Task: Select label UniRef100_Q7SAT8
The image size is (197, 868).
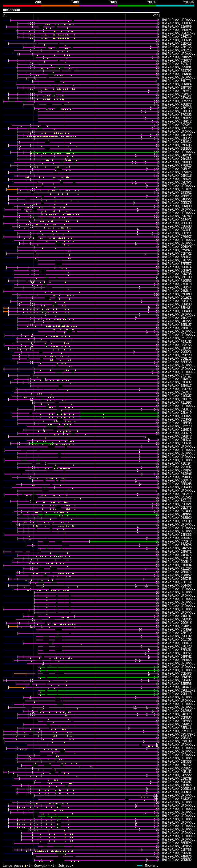Action: pyautogui.click(x=177, y=284)
